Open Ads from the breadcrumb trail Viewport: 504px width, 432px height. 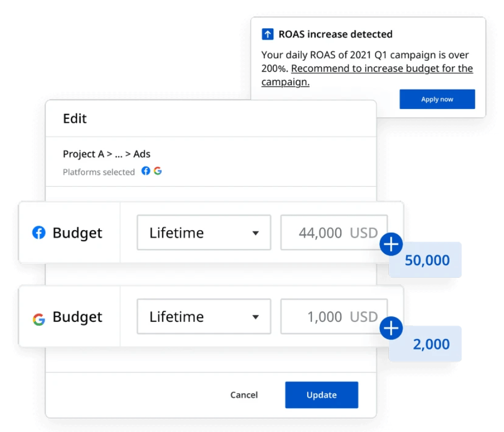[x=142, y=154]
